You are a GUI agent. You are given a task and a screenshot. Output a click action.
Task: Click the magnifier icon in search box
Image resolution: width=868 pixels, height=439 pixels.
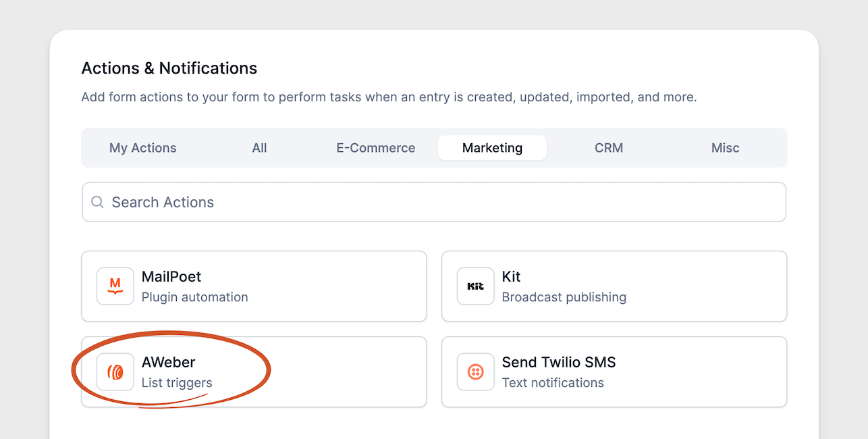pos(98,202)
